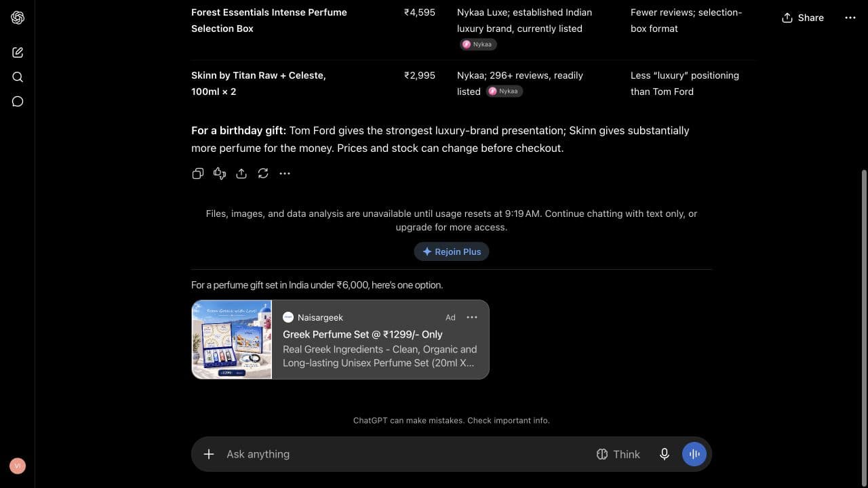Click the Naisargeek advertiser name
This screenshot has height=488, width=868.
click(x=320, y=317)
